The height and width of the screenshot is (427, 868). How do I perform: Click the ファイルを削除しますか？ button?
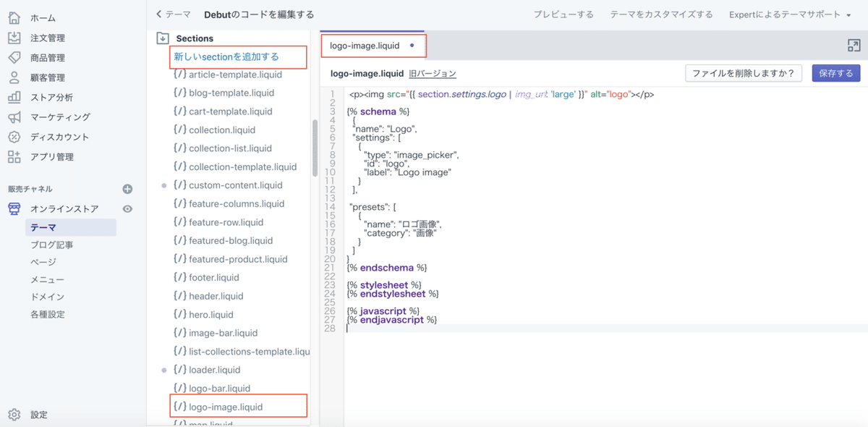point(744,72)
